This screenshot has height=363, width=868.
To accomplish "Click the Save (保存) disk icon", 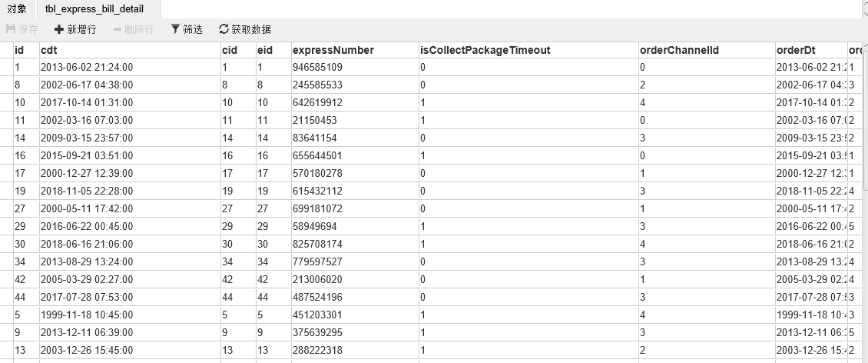I will [x=11, y=28].
